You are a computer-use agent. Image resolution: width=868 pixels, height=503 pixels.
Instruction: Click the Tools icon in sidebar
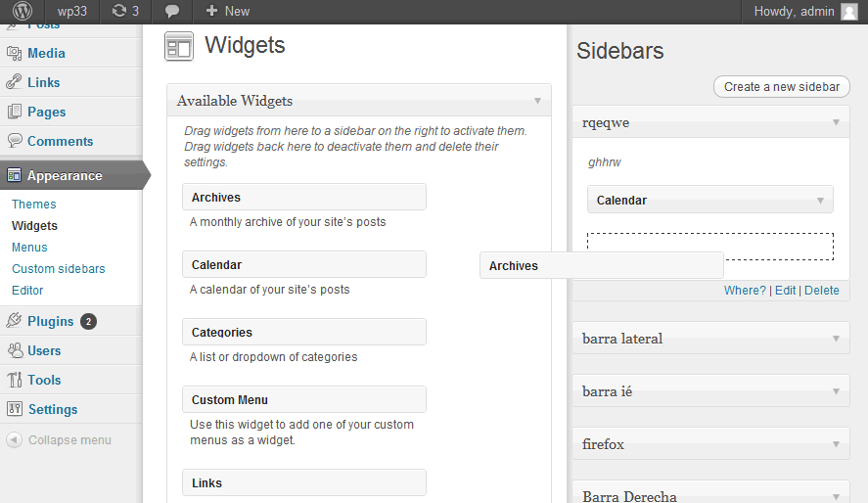[x=15, y=380]
